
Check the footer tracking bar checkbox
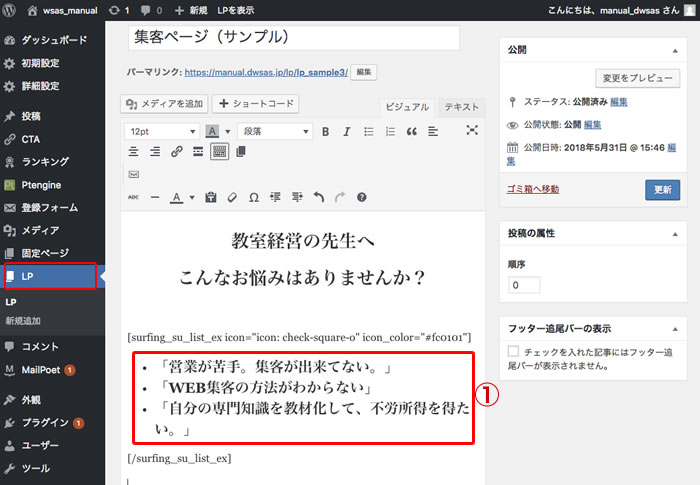pyautogui.click(x=513, y=352)
